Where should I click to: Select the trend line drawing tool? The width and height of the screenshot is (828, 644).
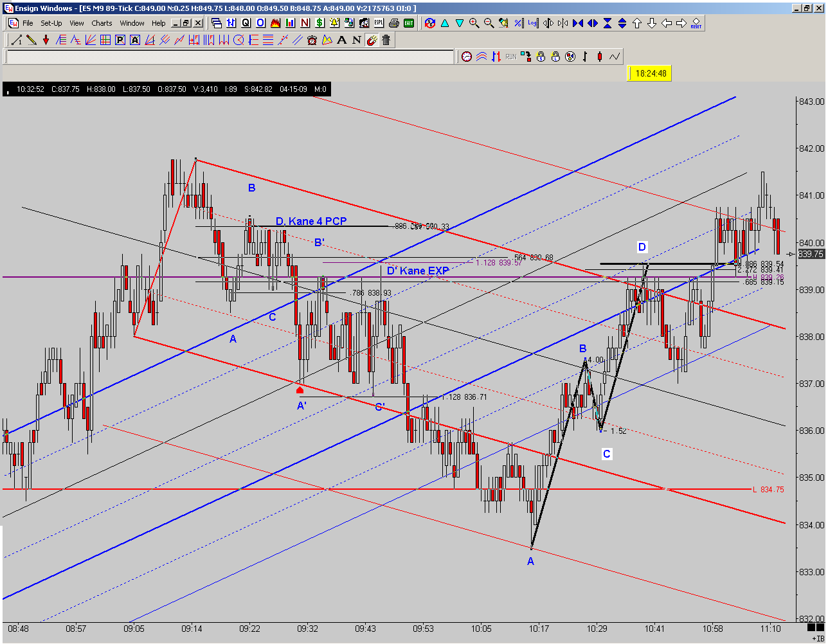(17, 40)
